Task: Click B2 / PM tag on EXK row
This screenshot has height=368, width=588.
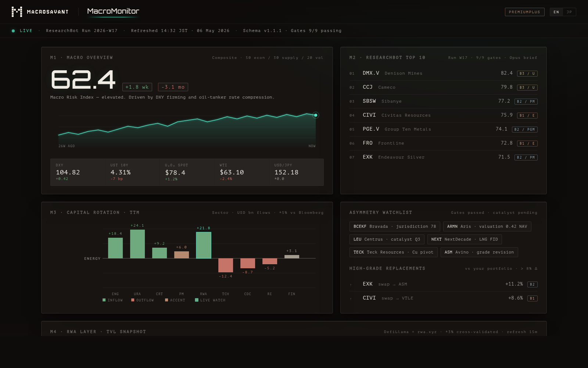Action: point(526,158)
